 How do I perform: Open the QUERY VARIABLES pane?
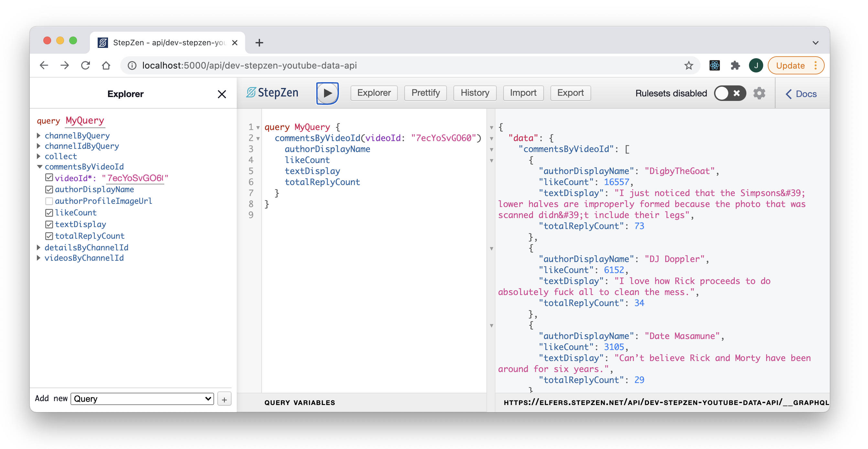299,402
